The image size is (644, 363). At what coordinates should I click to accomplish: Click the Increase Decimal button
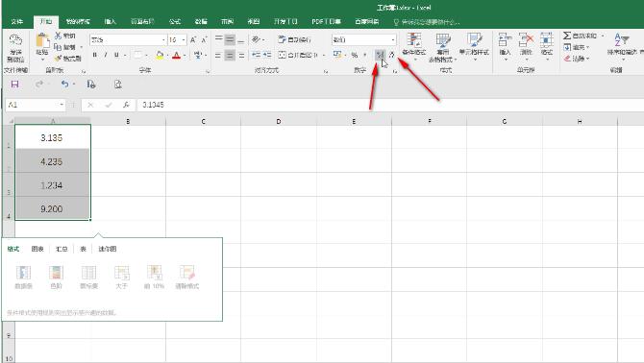(380, 55)
